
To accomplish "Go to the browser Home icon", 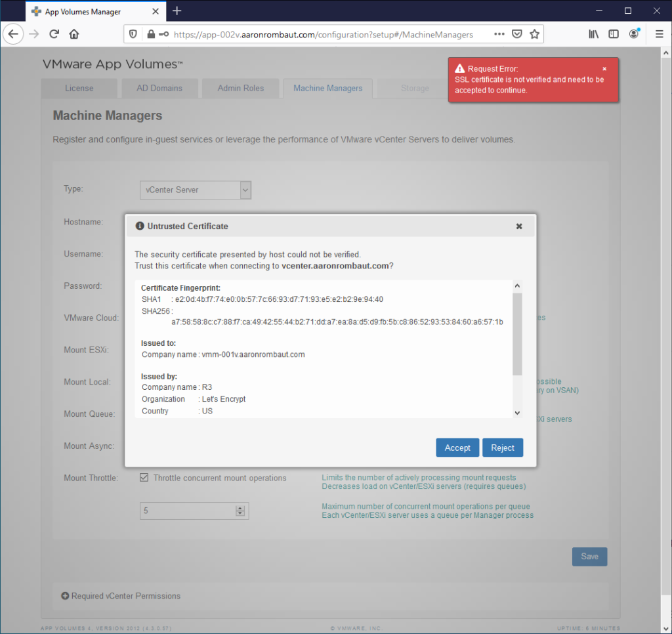I will pos(74,34).
